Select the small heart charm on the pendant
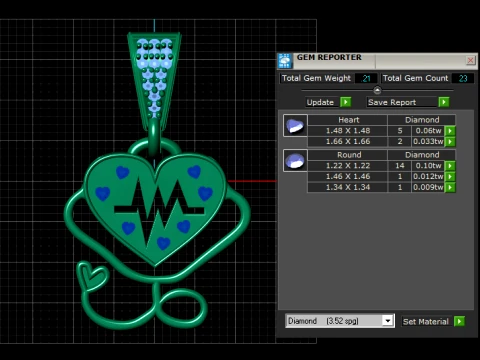 pos(92,277)
